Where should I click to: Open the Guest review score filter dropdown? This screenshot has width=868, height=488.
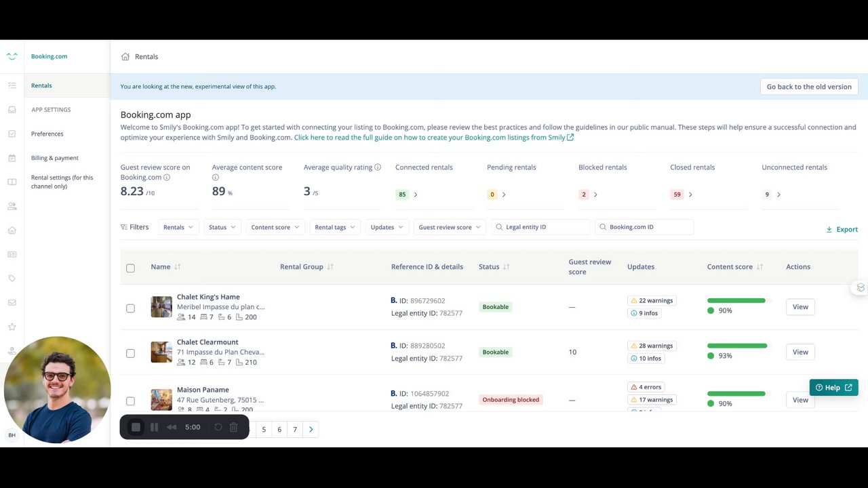coord(450,227)
